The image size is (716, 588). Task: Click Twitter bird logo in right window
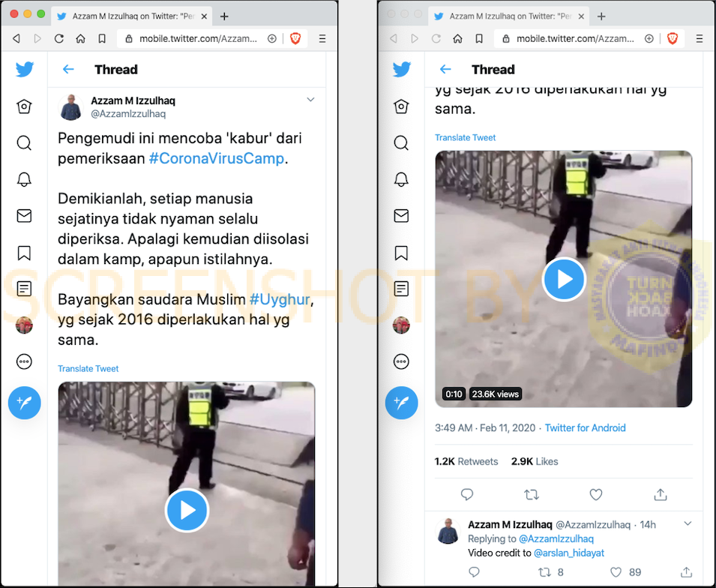[x=402, y=70]
